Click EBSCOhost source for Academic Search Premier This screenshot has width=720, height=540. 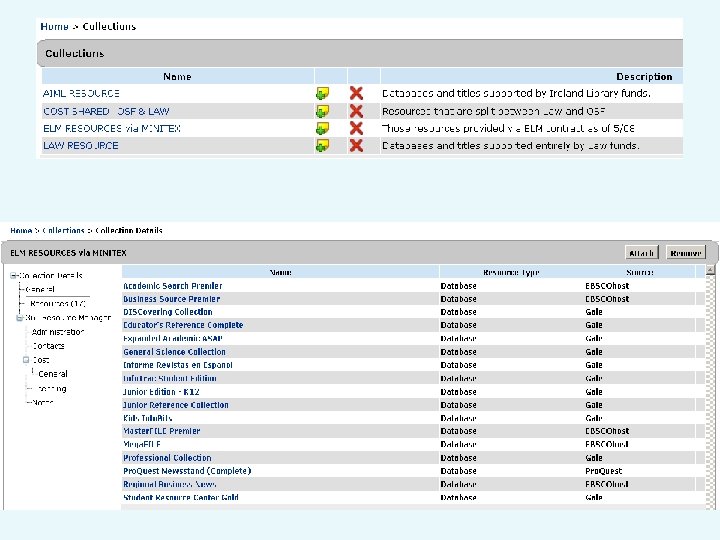pos(607,286)
